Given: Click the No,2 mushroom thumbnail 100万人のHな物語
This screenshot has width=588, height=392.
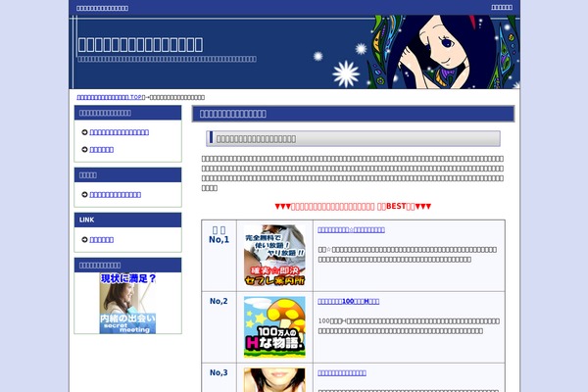Looking at the screenshot, I should (x=274, y=326).
